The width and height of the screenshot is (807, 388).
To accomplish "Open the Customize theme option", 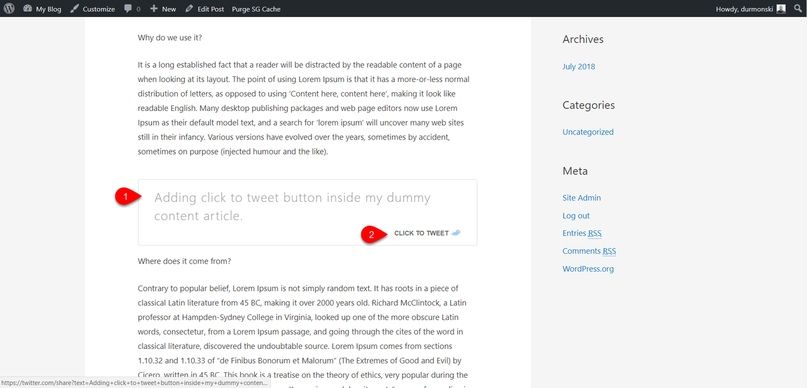I will (93, 9).
